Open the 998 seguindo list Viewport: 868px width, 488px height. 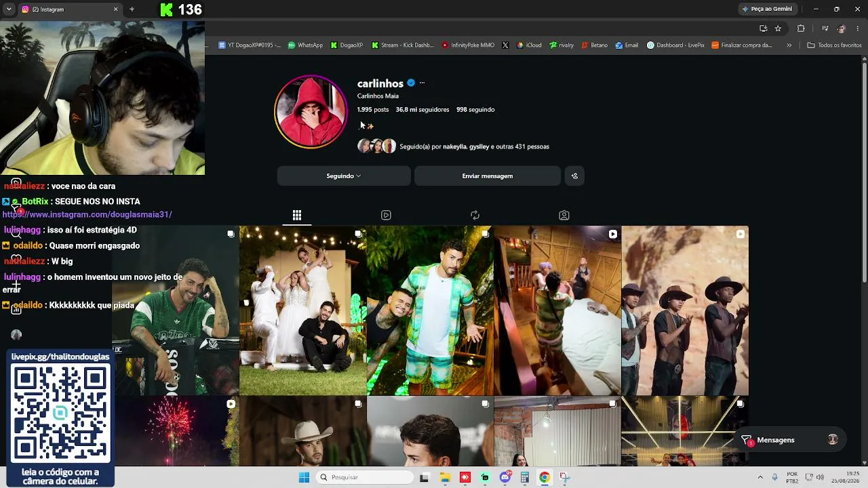475,110
